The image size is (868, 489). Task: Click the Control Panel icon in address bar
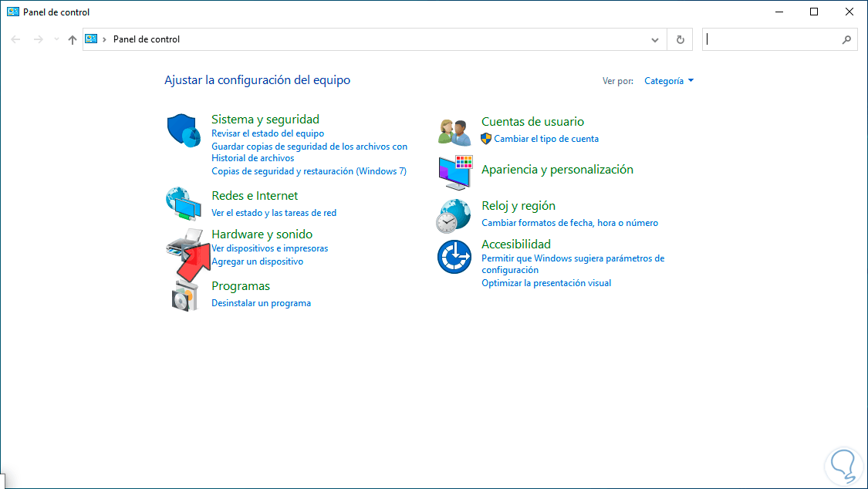click(x=91, y=39)
